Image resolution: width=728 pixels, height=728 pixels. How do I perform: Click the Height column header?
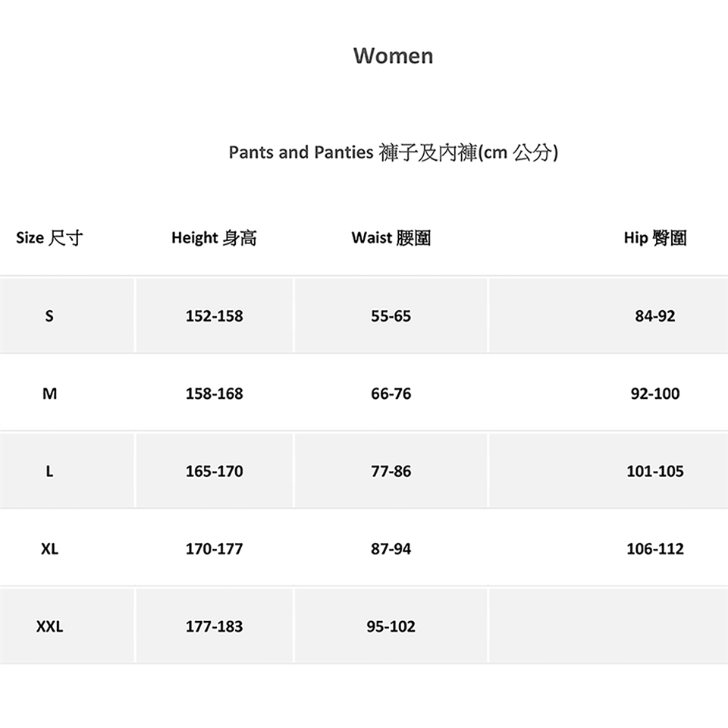click(214, 238)
